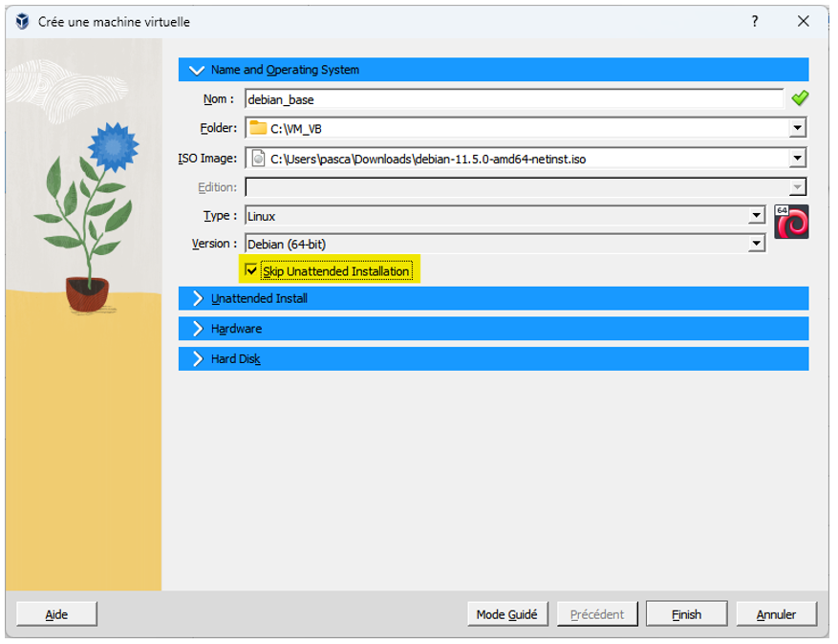838x644 pixels.
Task: Click the Folder path C:\VM_VB
Action: tap(295, 129)
